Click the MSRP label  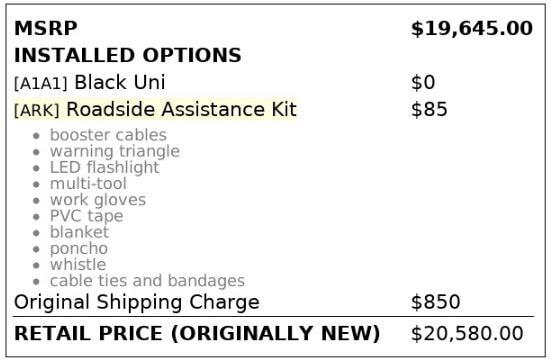[46, 28]
